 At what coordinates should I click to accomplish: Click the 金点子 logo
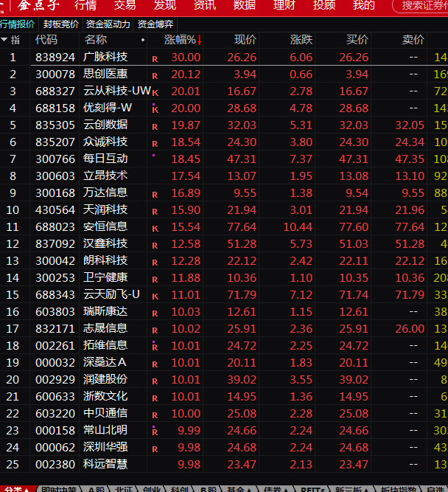click(x=38, y=5)
